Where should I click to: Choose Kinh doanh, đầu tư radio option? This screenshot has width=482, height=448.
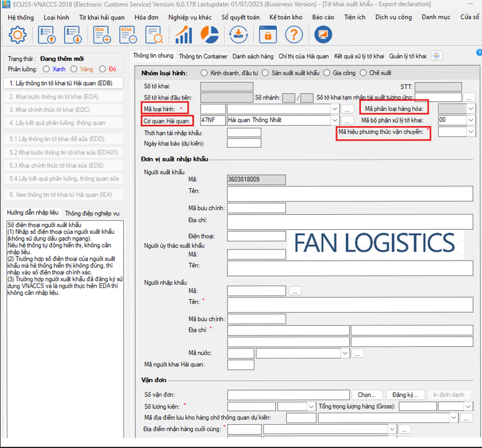point(204,73)
